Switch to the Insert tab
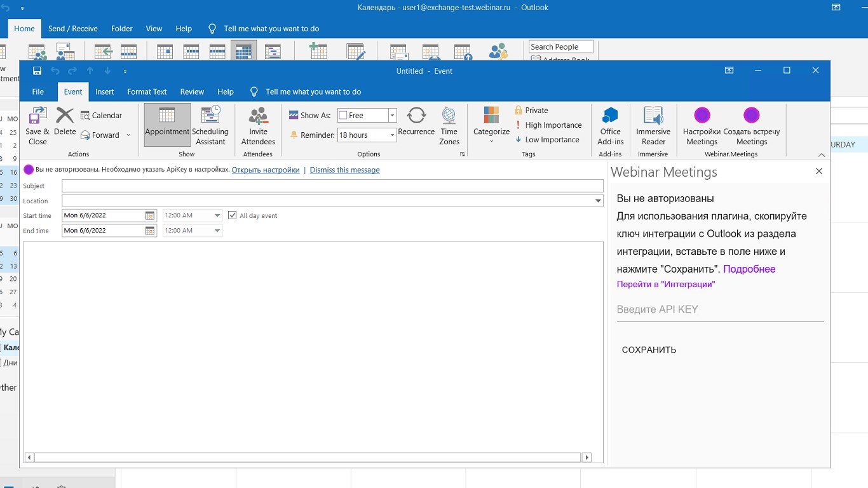Screen dimensions: 868x488 point(105,92)
